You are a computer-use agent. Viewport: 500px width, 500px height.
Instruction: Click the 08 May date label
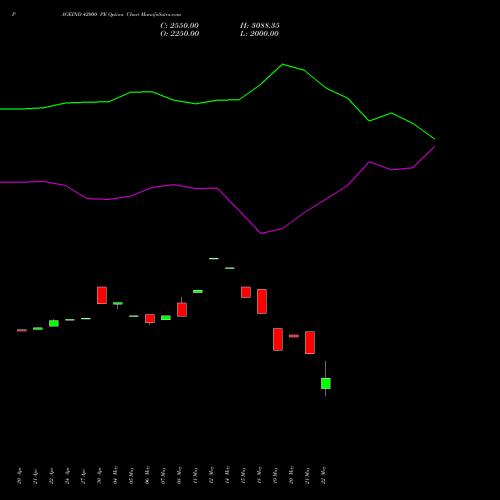[179, 475]
